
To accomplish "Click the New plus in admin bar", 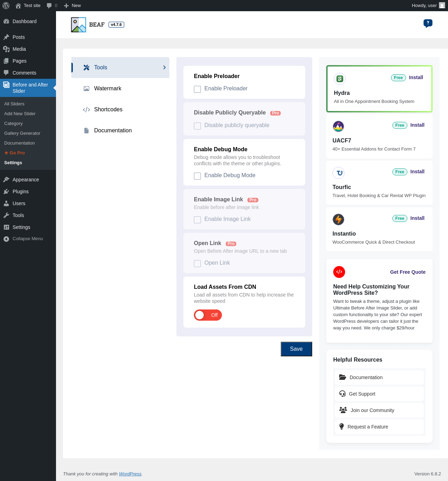I will (66, 6).
